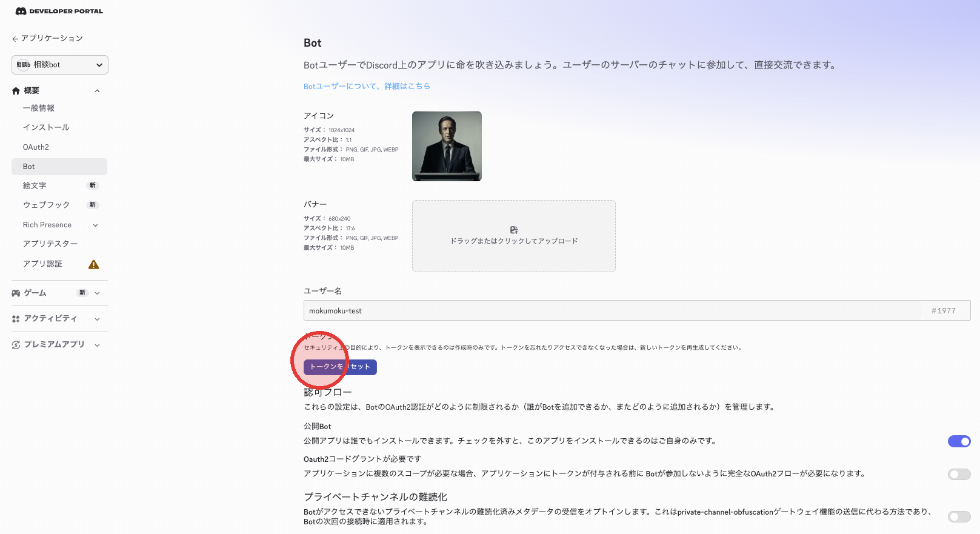The image size is (980, 534).
Task: Open the Botユーザーについて、詳細はこちら link
Action: [367, 86]
